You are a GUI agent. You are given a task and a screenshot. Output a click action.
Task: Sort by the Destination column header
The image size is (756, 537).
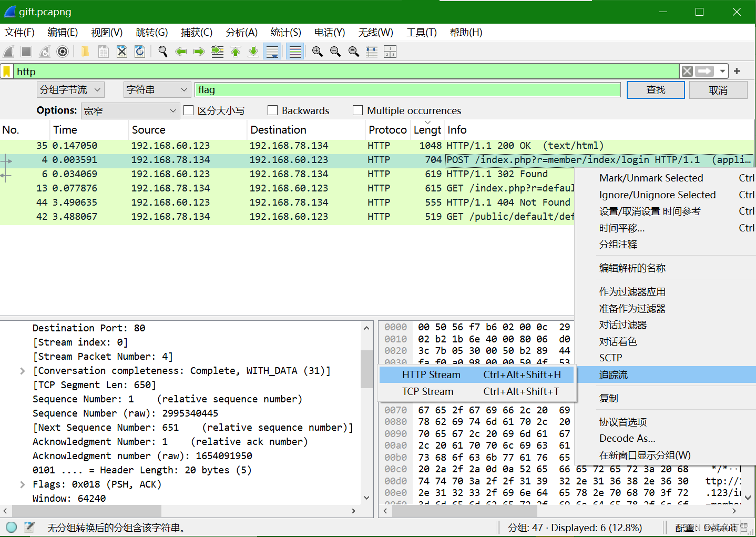click(306, 130)
